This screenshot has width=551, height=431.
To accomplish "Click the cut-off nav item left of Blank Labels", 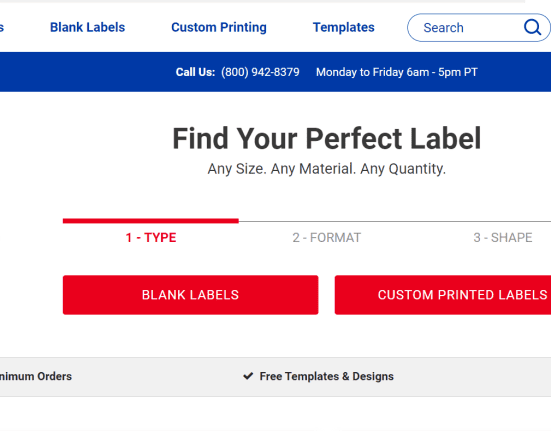I will pos(1,27).
